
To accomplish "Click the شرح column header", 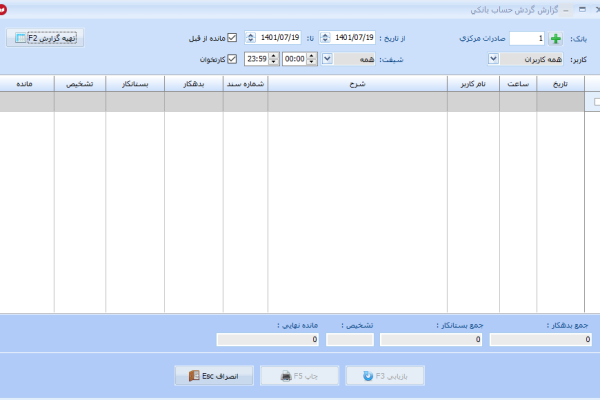I will [357, 84].
